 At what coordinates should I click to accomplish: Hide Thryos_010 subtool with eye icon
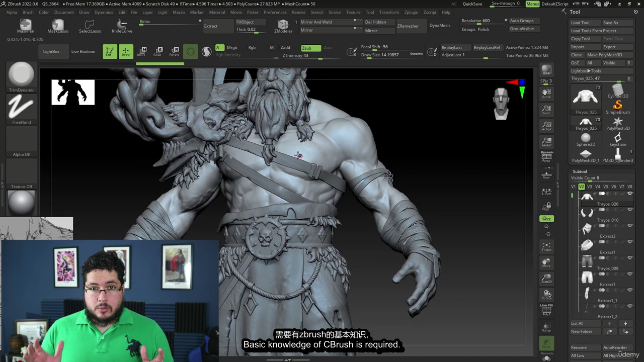tap(629, 210)
